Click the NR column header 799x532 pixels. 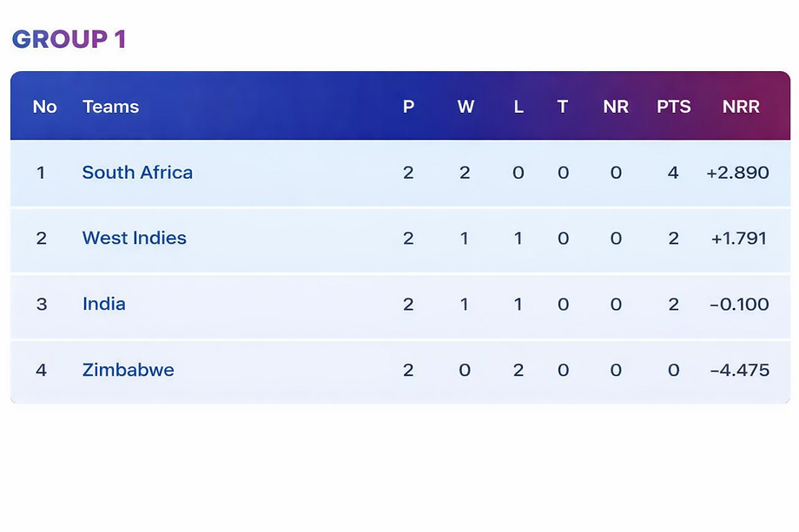[x=616, y=107]
